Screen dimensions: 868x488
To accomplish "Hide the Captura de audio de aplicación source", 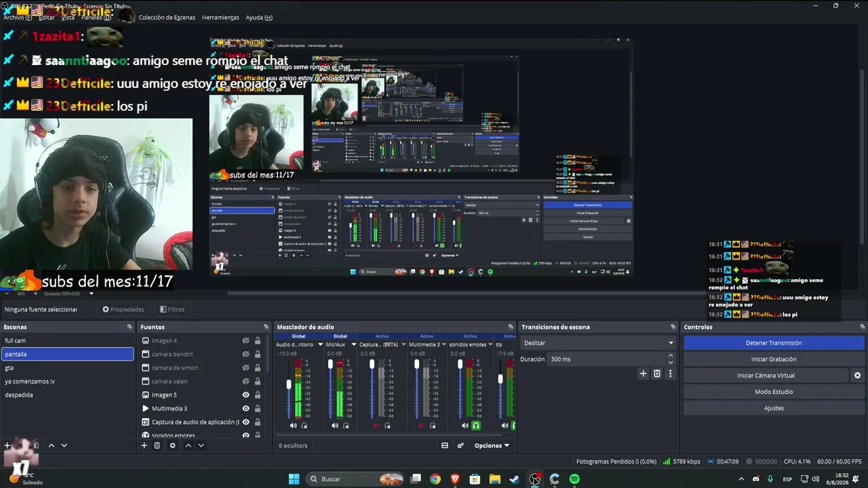I will point(245,422).
